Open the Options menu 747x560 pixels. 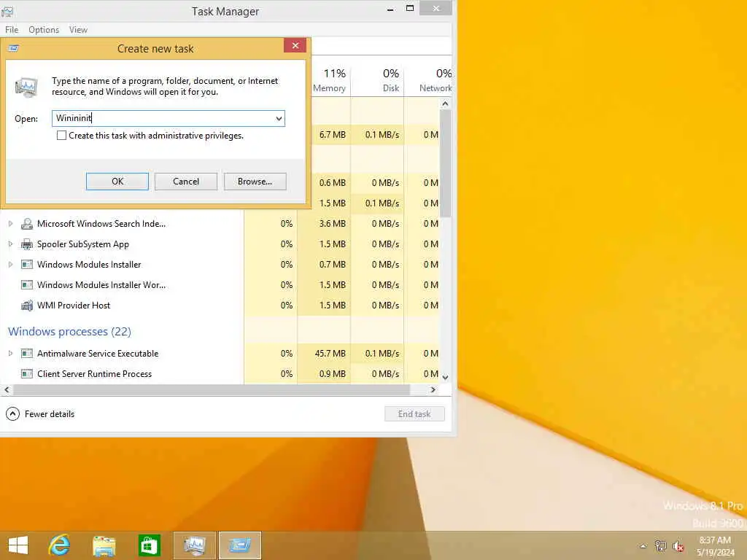coord(44,29)
